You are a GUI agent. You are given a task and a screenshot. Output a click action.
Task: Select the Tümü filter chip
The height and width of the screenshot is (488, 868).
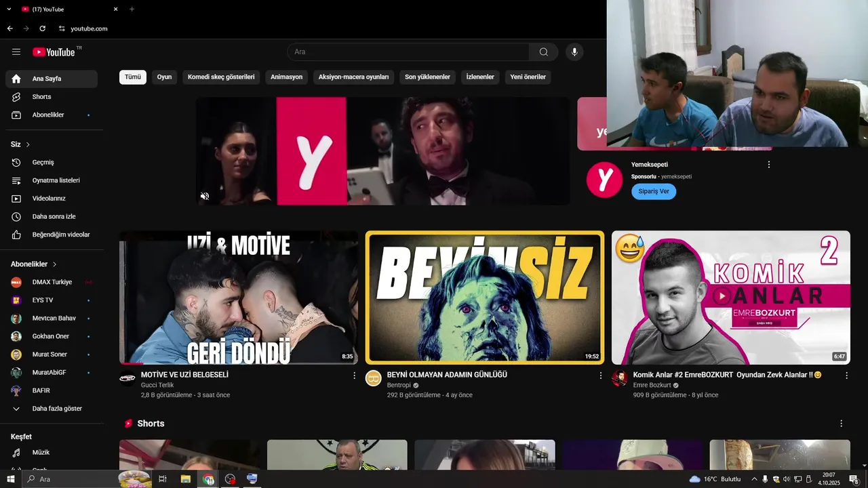[133, 77]
